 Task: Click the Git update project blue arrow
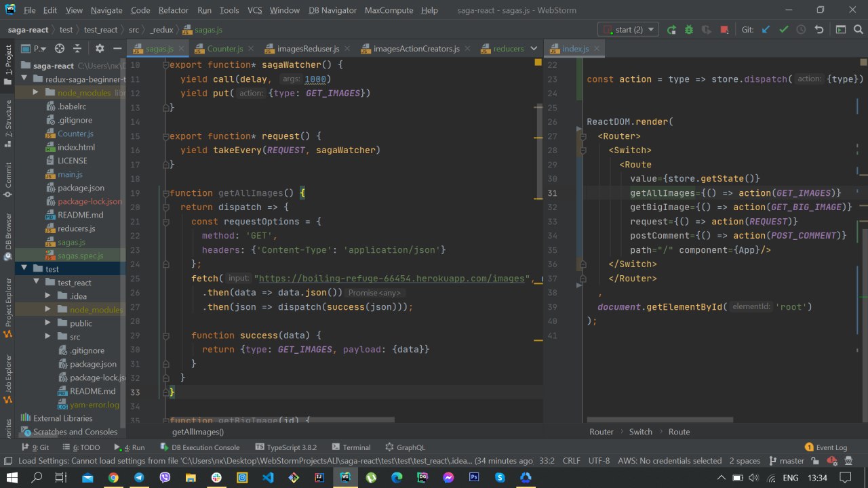[x=766, y=30]
